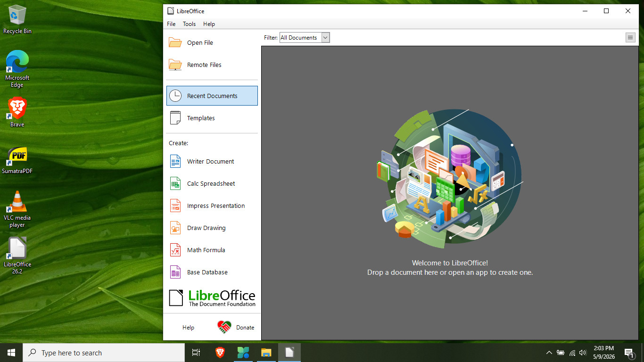This screenshot has height=362, width=644.
Task: Select Recent Documents view
Action: [212, 96]
